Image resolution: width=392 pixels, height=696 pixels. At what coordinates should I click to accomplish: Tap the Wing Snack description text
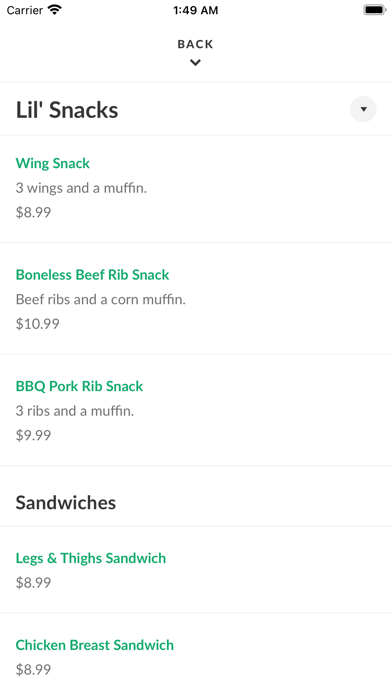coord(81,188)
